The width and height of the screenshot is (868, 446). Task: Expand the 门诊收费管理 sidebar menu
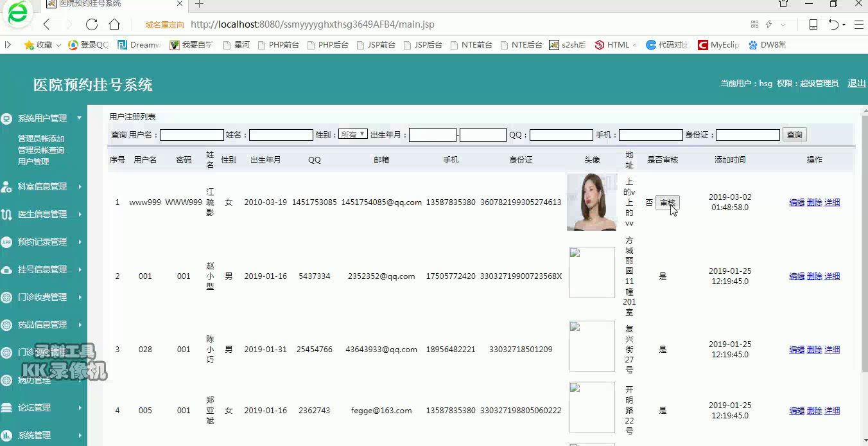[x=42, y=297]
